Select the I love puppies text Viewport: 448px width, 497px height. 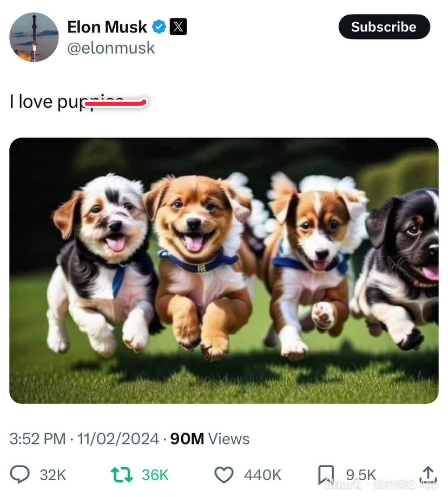coord(78,102)
